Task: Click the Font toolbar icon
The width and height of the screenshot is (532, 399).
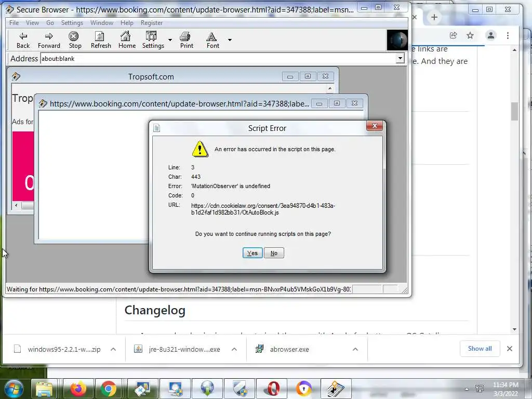Action: (212, 40)
